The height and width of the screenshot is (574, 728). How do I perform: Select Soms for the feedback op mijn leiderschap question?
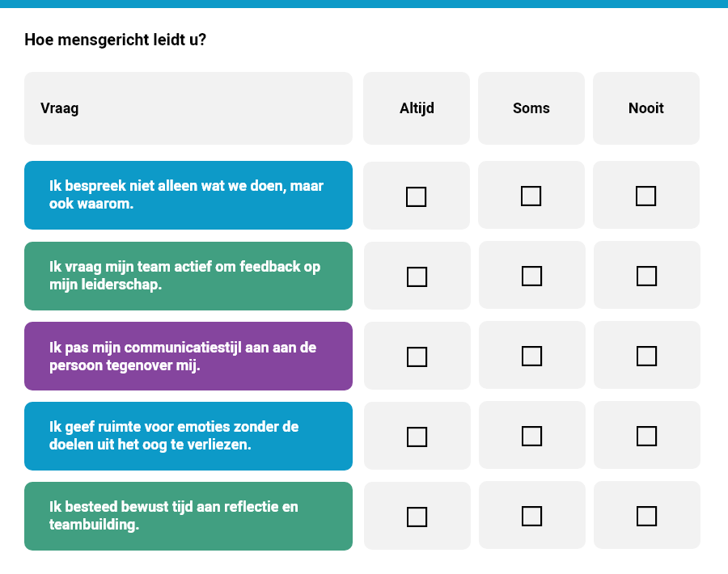coord(531,276)
